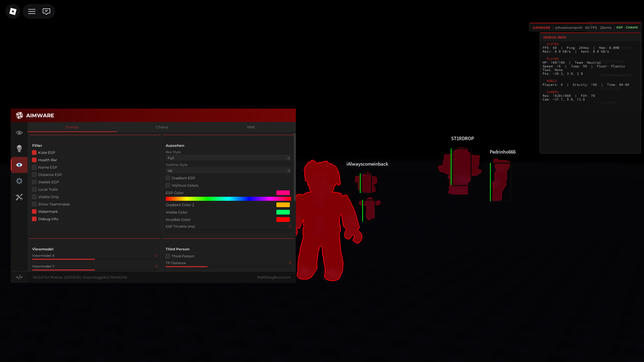644x362 pixels.
Task: Open the skull sidebar section
Action: tap(19, 148)
